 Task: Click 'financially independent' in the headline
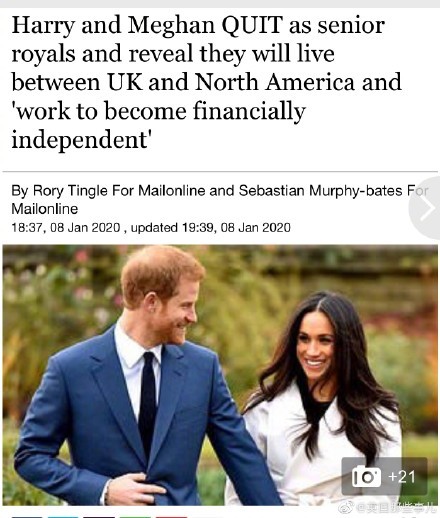[159, 126]
